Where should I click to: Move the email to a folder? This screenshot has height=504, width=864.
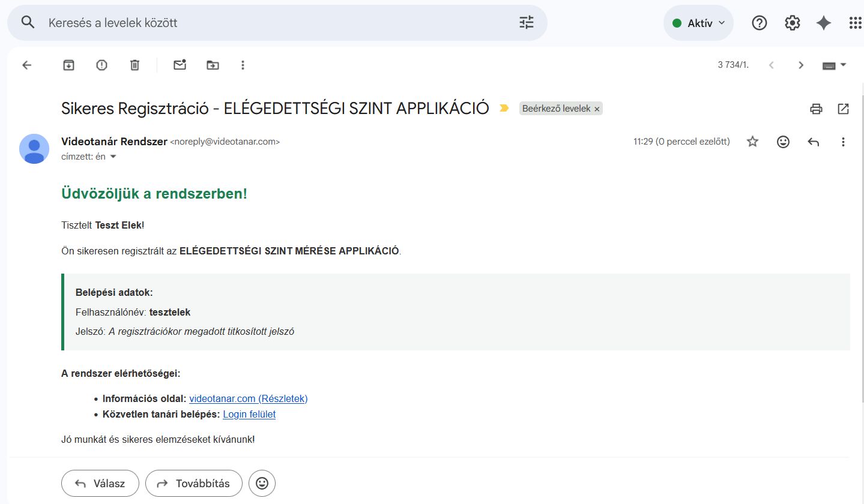213,65
